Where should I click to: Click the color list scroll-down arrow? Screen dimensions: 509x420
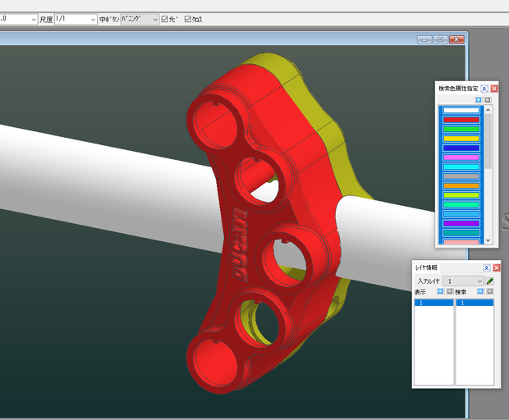pos(488,240)
